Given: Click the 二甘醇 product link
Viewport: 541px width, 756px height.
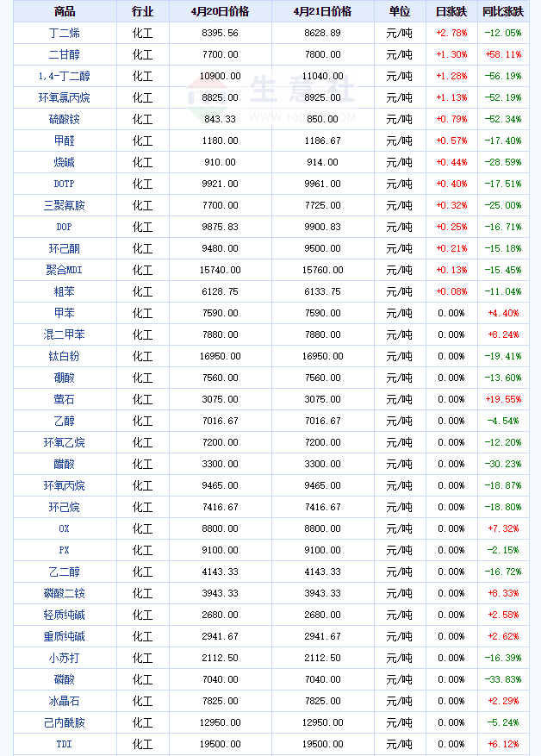Looking at the screenshot, I should click(65, 54).
